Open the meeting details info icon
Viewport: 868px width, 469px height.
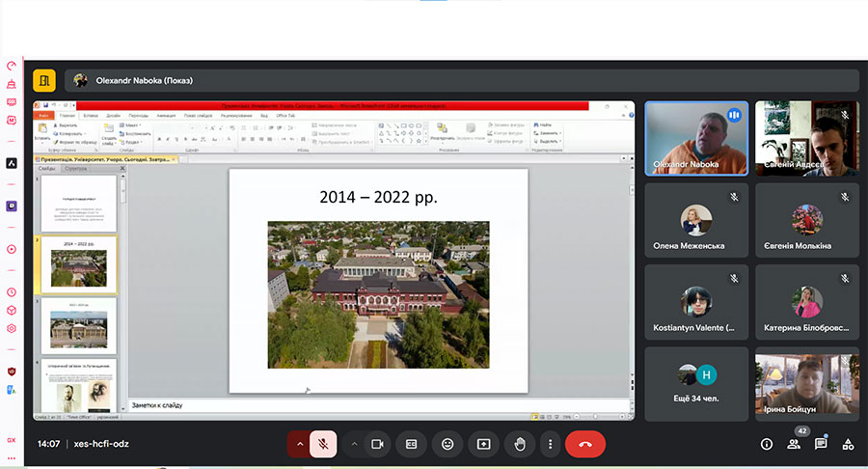(767, 444)
